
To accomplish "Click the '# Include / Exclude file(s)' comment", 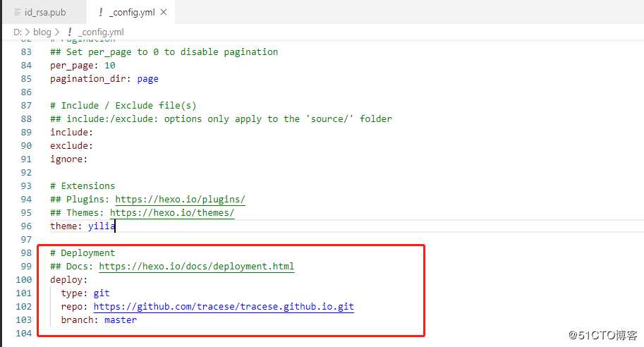I will pyautogui.click(x=123, y=106).
